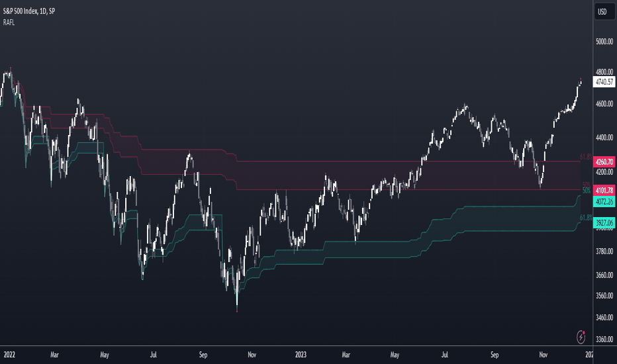617x364 pixels.
Task: Click the 4260.70 red price label
Action: pos(604,161)
